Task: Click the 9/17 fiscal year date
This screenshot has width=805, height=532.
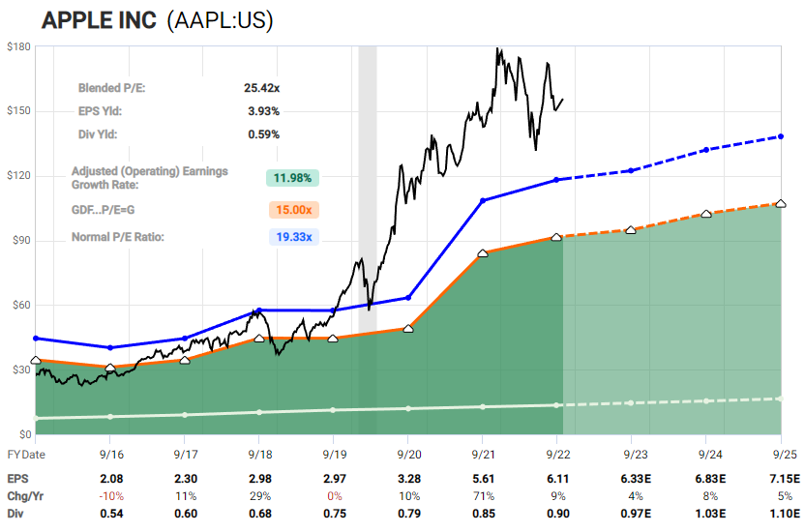Action: pyautogui.click(x=186, y=455)
